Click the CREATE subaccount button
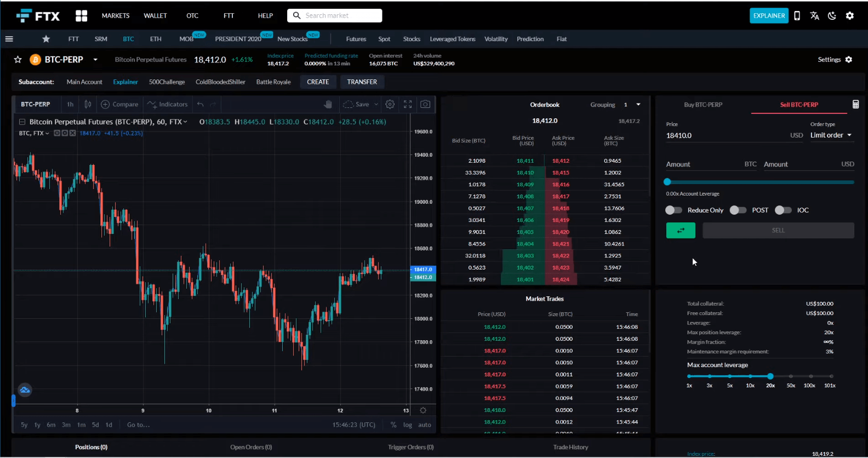This screenshot has height=458, width=868. click(318, 82)
